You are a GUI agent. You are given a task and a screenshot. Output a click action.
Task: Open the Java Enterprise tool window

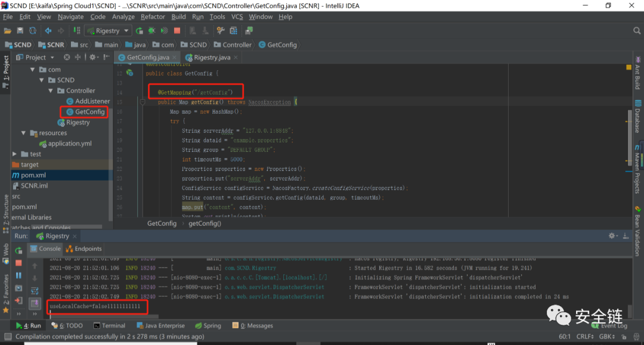tap(160, 326)
